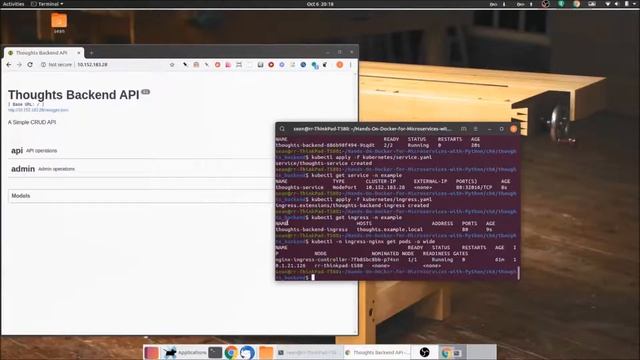Screen dimensions: 640x360
Task: Go forward in the browser
Action: (x=19, y=64)
